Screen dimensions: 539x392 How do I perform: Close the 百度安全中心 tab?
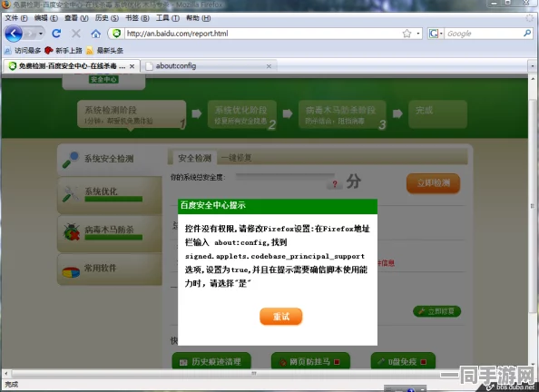[x=132, y=66]
